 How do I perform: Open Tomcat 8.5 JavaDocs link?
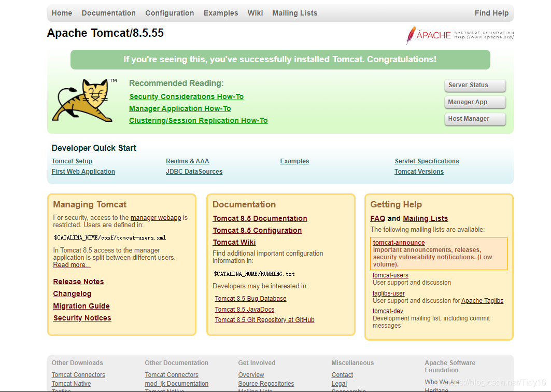point(245,310)
